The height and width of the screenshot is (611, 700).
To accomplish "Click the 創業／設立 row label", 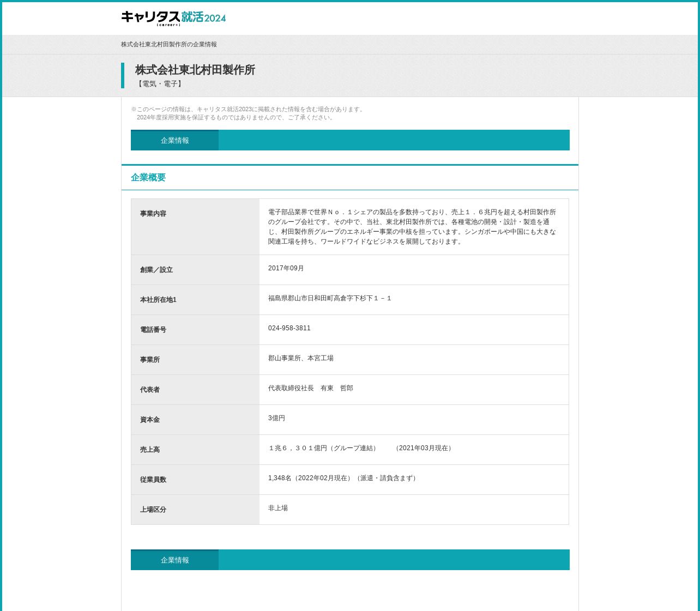I will (156, 270).
